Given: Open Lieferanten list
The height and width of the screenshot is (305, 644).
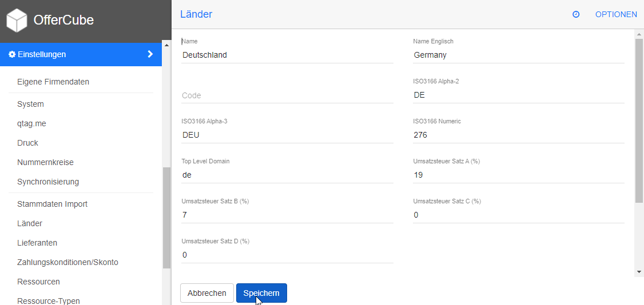Looking at the screenshot, I should pyautogui.click(x=37, y=243).
